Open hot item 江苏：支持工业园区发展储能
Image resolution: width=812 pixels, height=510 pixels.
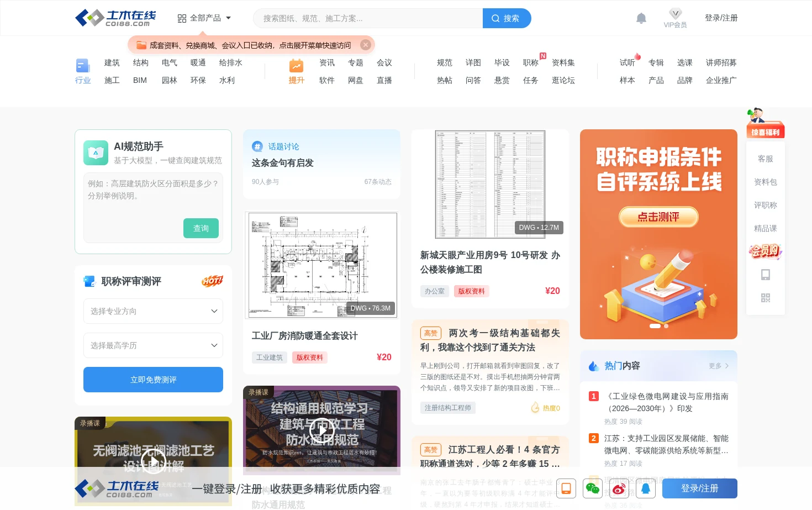(x=666, y=444)
